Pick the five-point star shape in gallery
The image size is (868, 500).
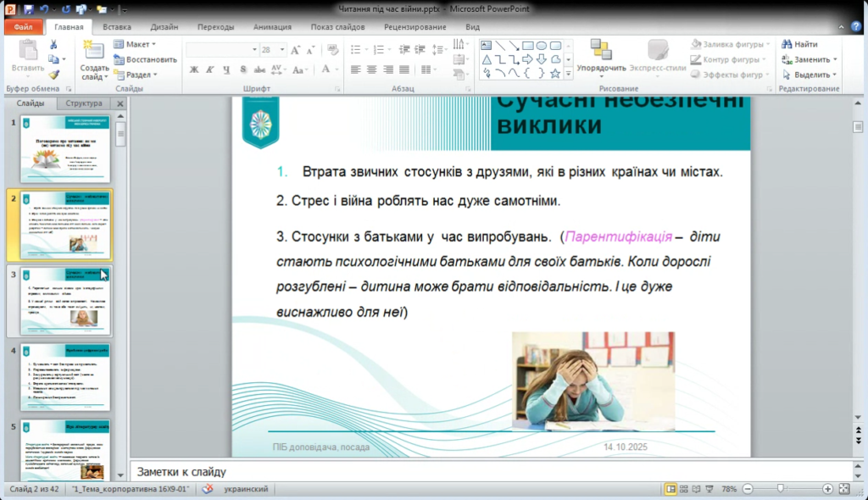tap(555, 74)
